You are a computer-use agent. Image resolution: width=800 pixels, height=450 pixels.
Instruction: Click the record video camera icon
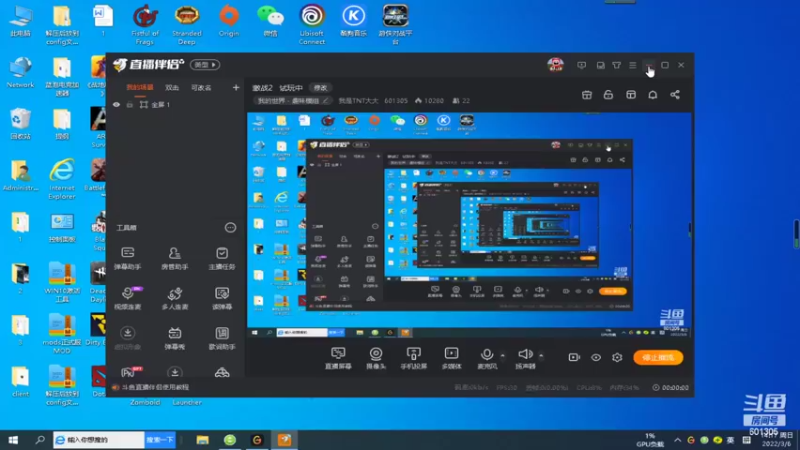574,358
